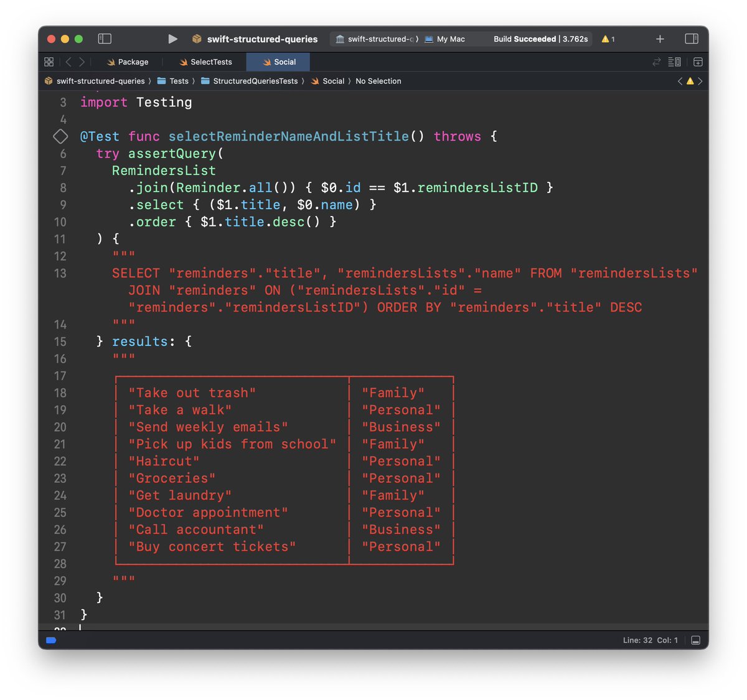Open the editor options lines menu
This screenshot has height=700, width=747.
[674, 62]
